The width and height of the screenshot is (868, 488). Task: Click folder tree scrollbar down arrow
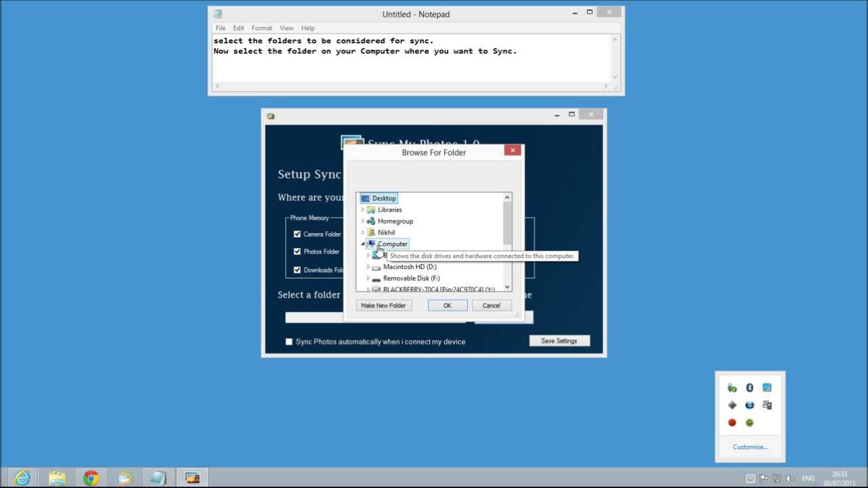(507, 287)
